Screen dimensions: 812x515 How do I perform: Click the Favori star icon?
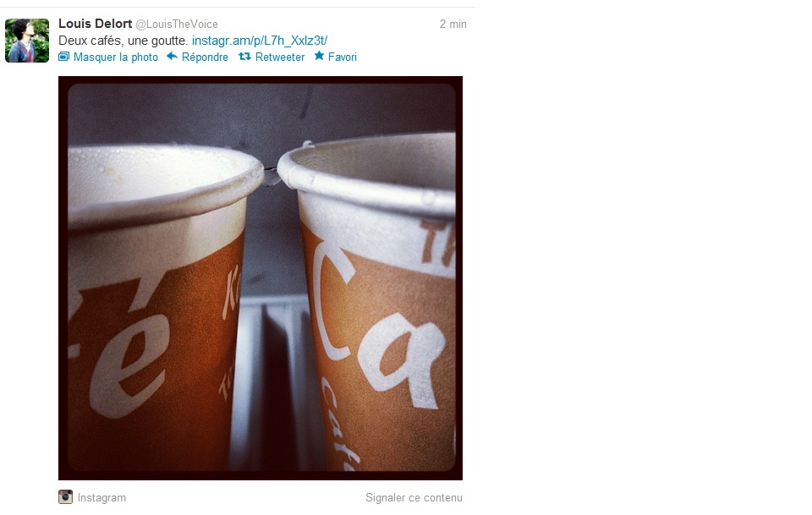[319, 56]
